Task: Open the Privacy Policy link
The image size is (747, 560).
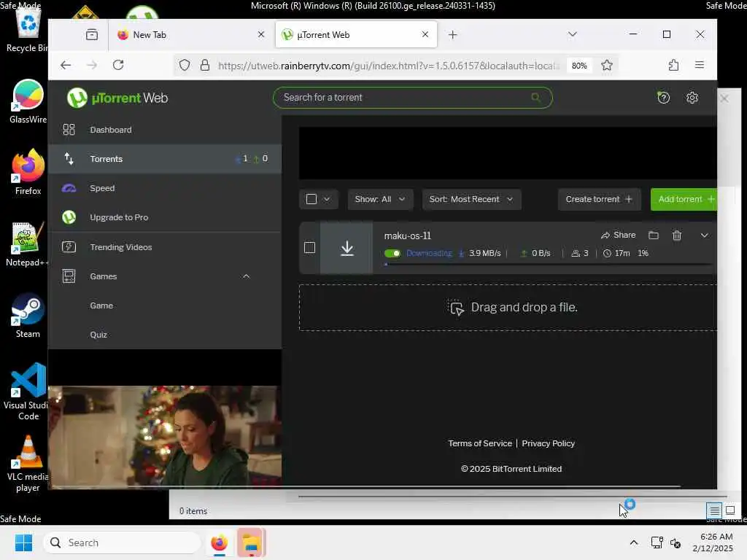Action: [548, 443]
